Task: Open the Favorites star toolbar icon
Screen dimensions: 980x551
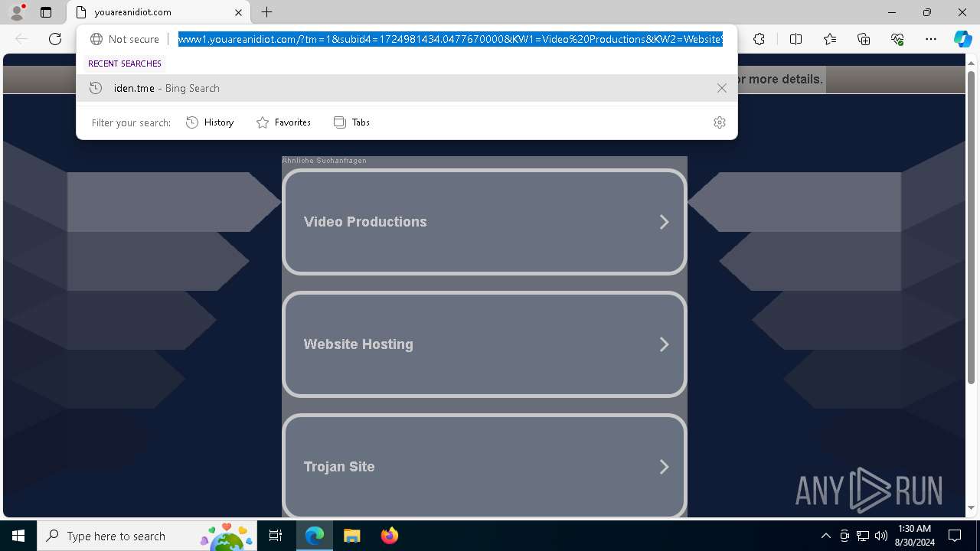Action: tap(830, 39)
